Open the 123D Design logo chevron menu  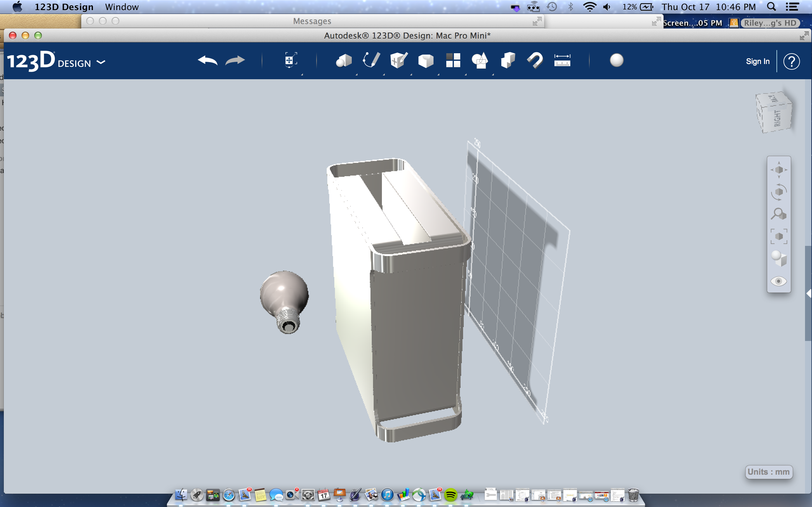point(101,62)
